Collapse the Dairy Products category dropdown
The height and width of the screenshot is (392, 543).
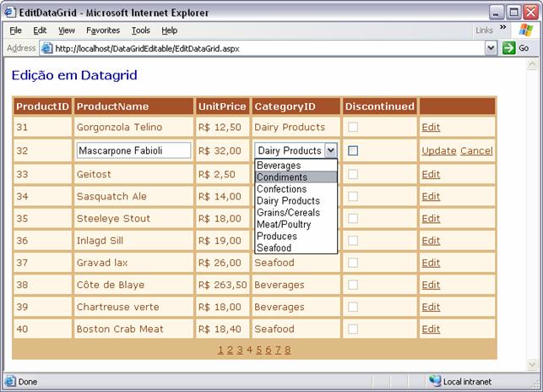pos(331,150)
